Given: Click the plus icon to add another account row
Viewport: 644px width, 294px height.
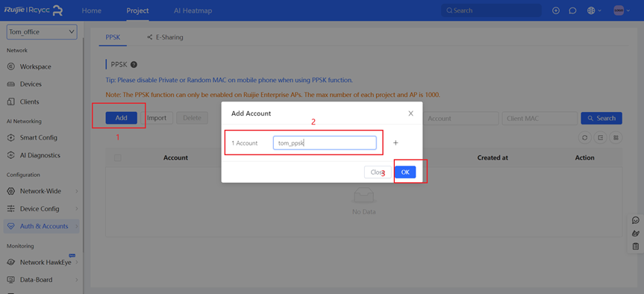Looking at the screenshot, I should pyautogui.click(x=396, y=143).
